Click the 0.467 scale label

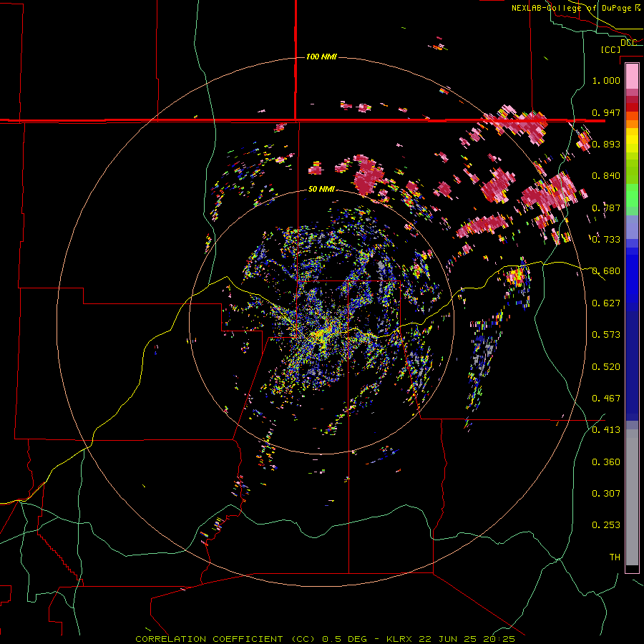point(606,399)
